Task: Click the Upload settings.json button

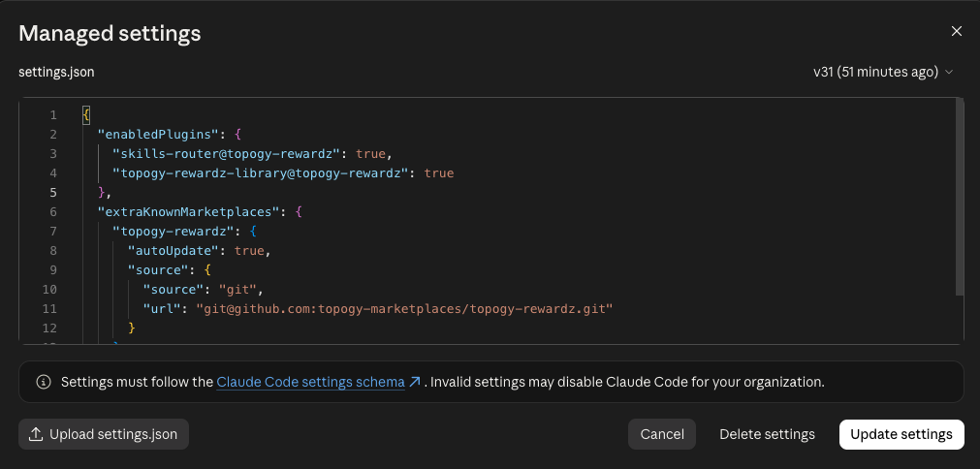Action: (104, 434)
